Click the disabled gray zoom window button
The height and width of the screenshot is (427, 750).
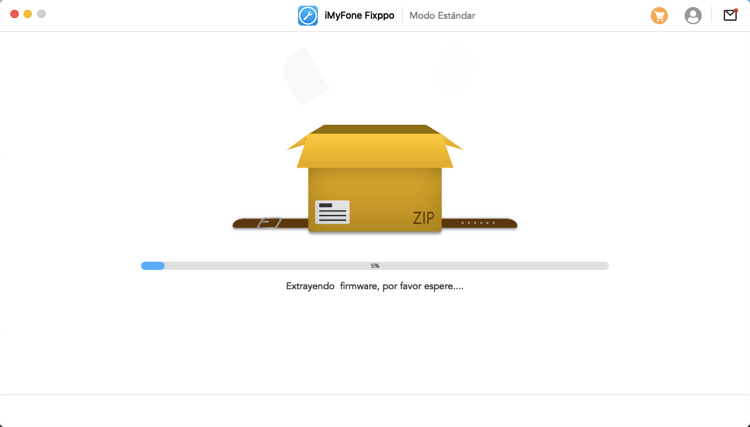coord(41,14)
